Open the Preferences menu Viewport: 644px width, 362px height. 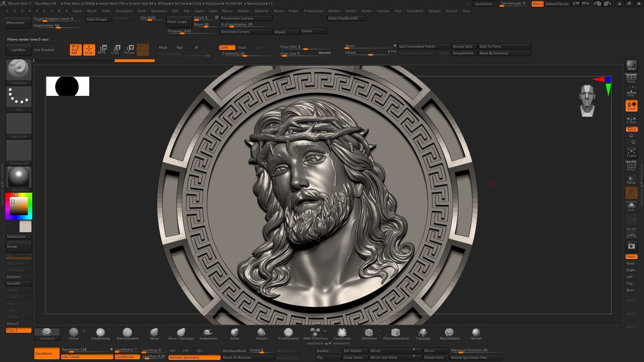click(313, 11)
